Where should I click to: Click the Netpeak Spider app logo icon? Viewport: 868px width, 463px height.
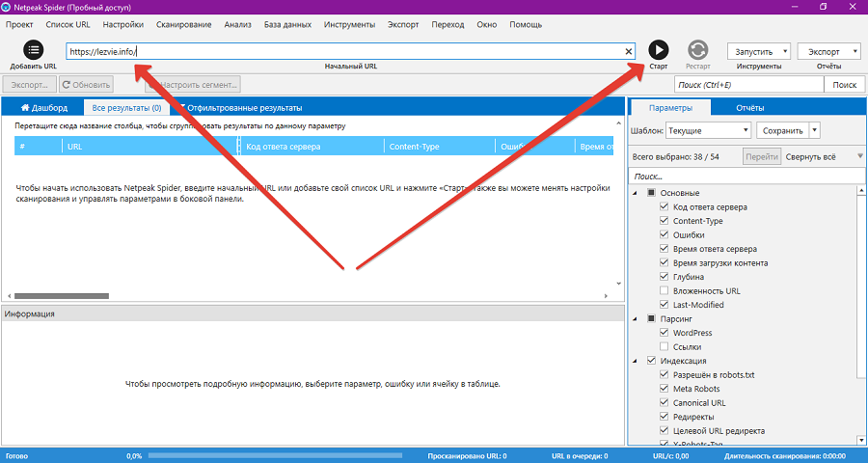point(6,8)
